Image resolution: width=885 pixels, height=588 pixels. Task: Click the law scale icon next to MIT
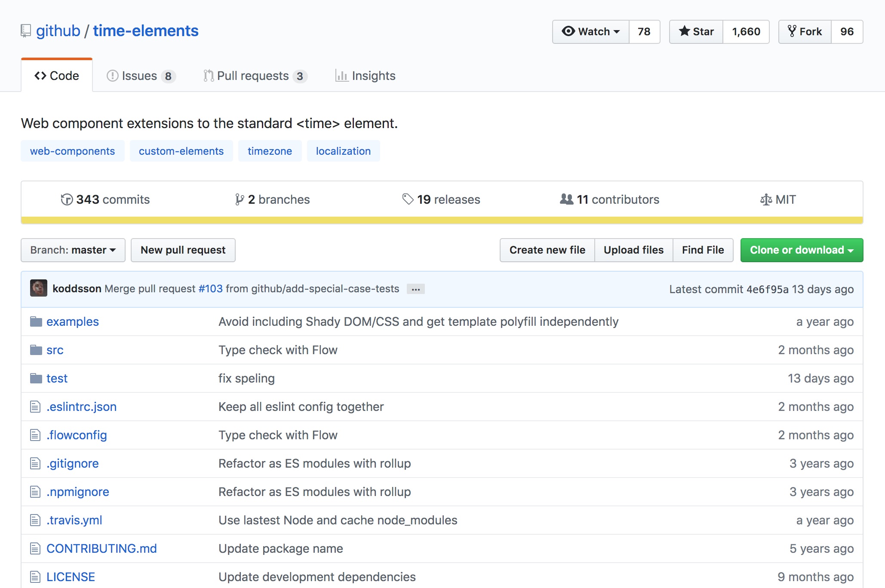pyautogui.click(x=766, y=199)
